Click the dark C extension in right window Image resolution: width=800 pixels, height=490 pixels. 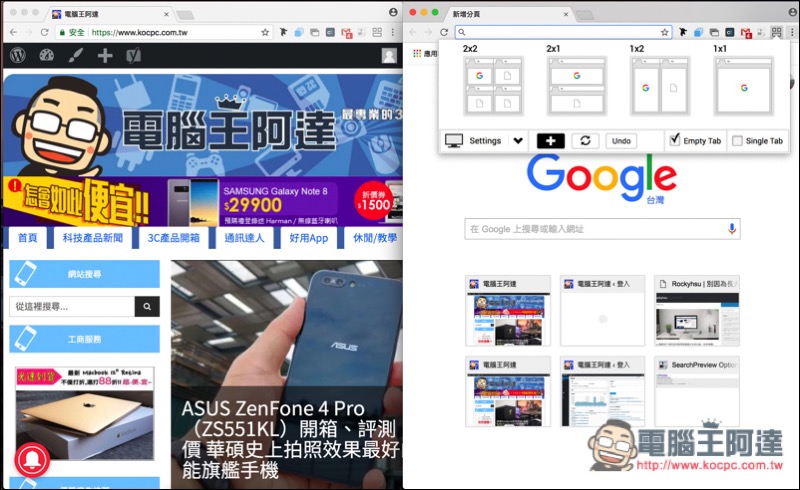pos(730,32)
